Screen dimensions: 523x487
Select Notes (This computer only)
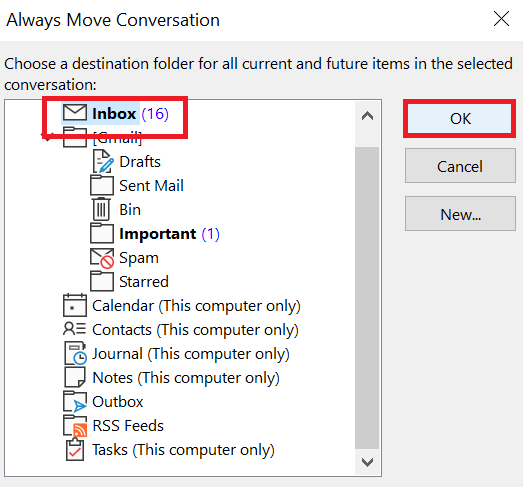coord(186,378)
